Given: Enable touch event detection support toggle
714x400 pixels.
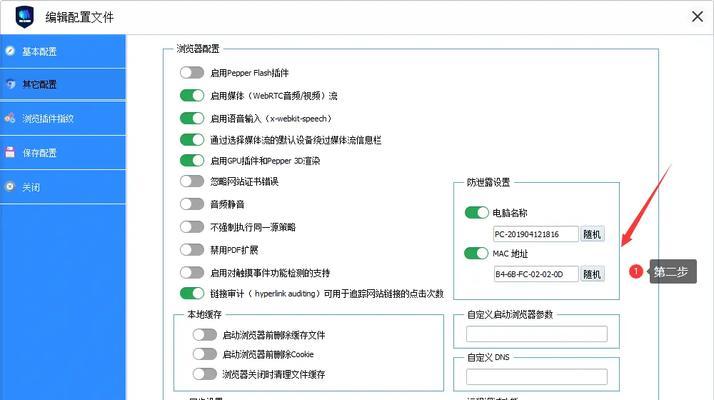Looking at the screenshot, I should [192, 272].
